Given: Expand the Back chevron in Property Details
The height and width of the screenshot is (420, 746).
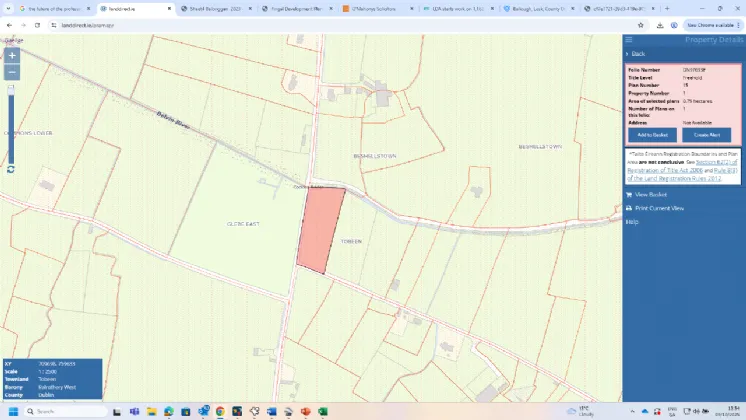Looking at the screenshot, I should click(x=628, y=53).
